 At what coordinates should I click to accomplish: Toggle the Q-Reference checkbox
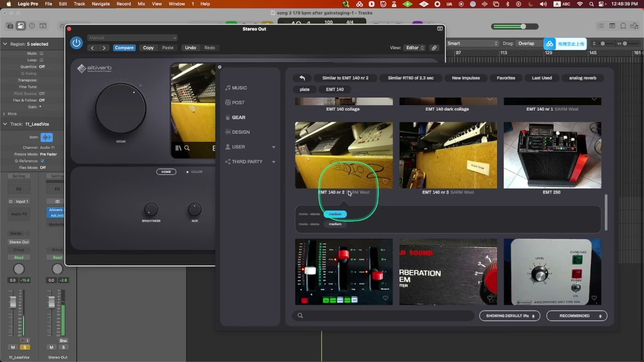coord(42,161)
